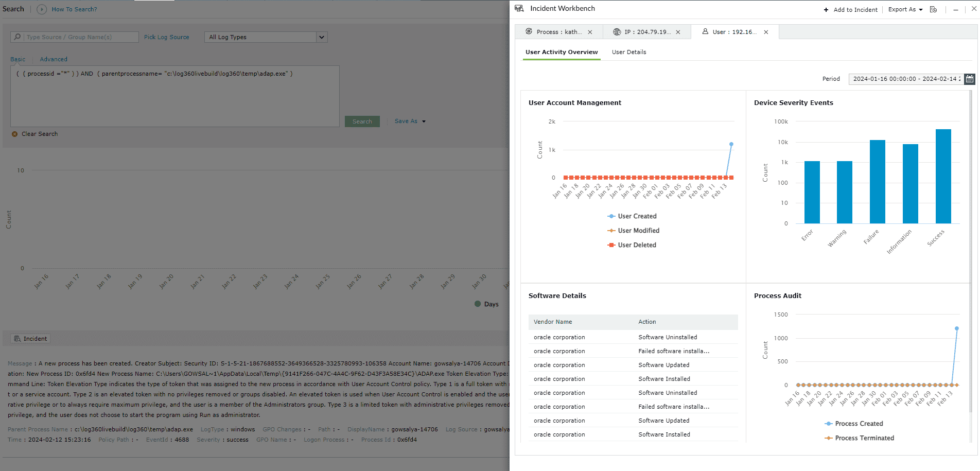Click the Incident Workbench title icon
The height and width of the screenshot is (471, 980).
pos(519,9)
